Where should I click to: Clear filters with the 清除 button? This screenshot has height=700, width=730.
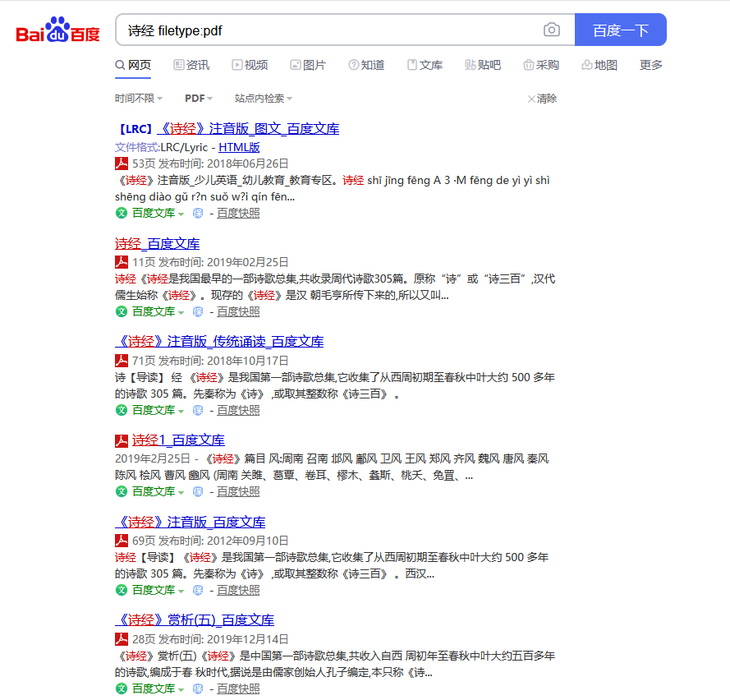coord(543,99)
